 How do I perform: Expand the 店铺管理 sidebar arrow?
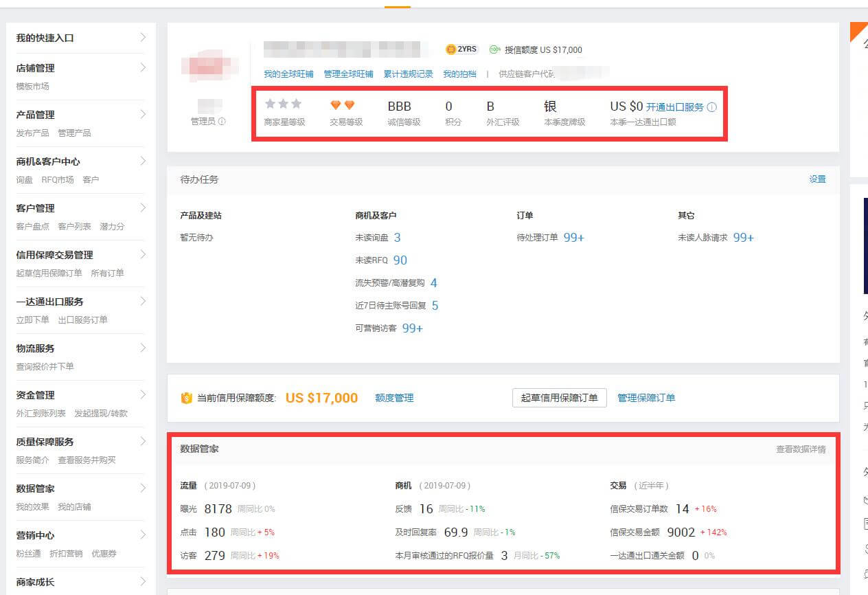[143, 67]
